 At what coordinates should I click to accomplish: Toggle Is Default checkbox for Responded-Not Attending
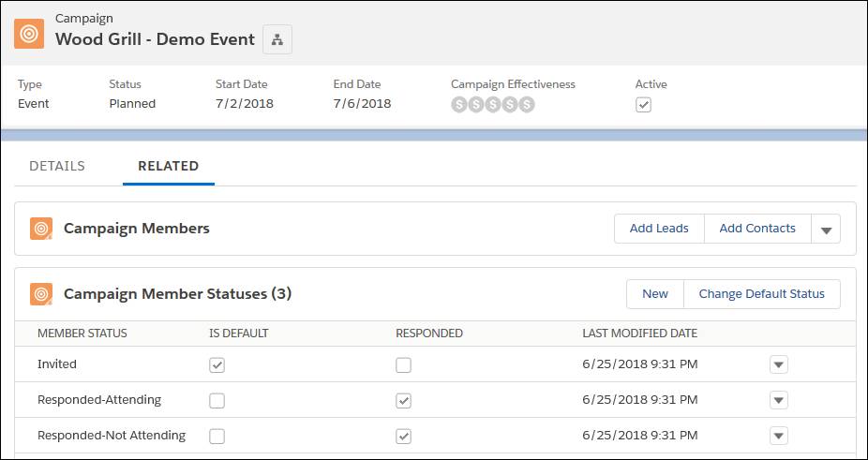pos(217,437)
